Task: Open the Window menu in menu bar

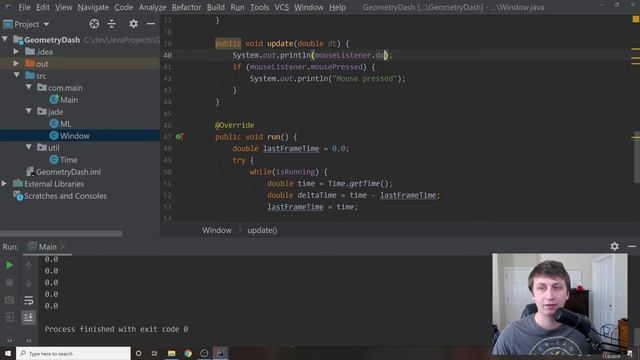Action: click(309, 7)
